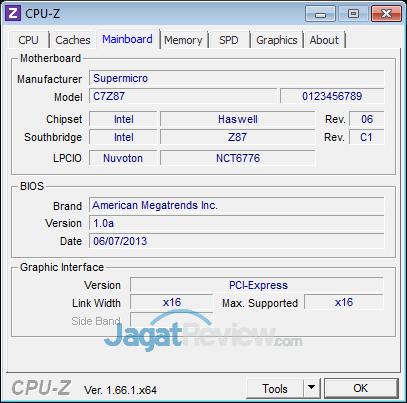Viewport: 407px width, 403px height.
Task: Click the Southbridge vendor value Intel
Action: click(123, 137)
